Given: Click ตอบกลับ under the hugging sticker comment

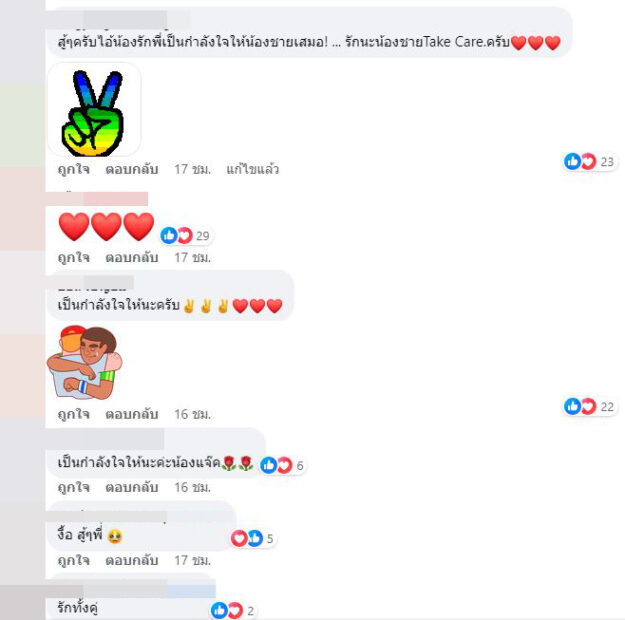Looking at the screenshot, I should [132, 414].
